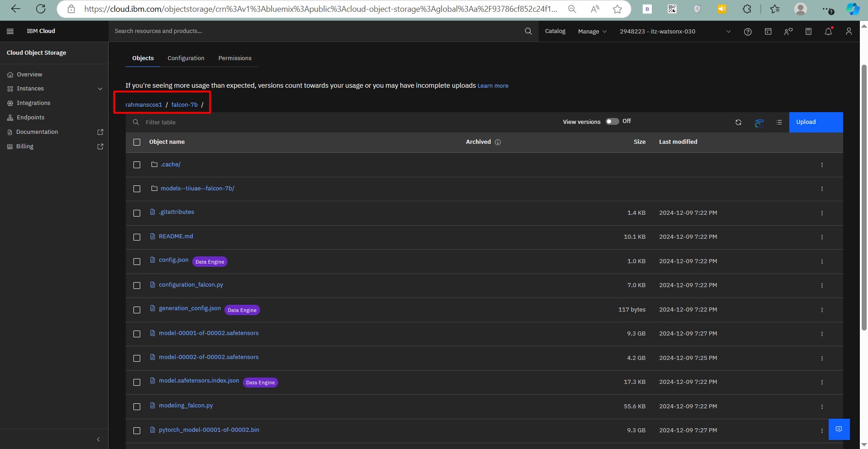
Task: Switch to the Permissions tab
Action: pyautogui.click(x=235, y=58)
